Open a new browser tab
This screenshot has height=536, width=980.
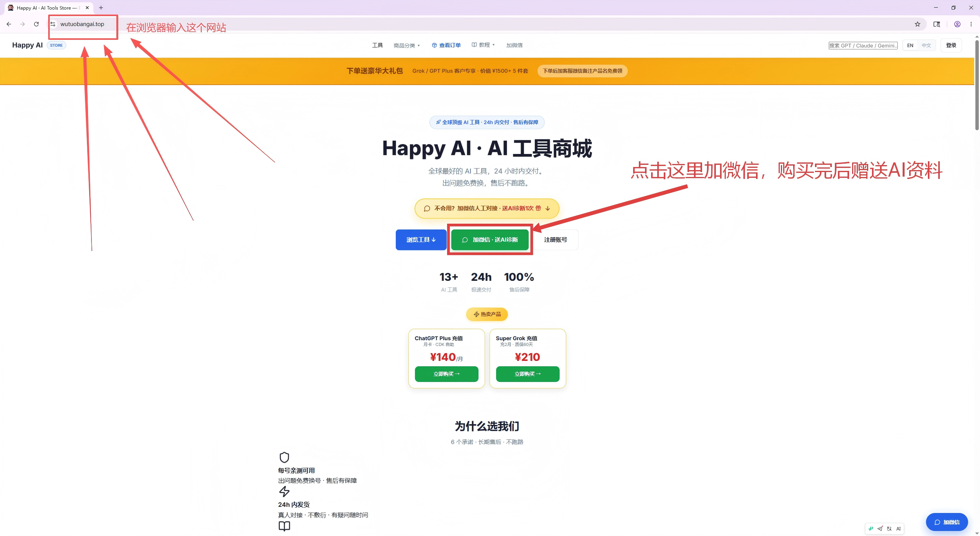pyautogui.click(x=101, y=8)
